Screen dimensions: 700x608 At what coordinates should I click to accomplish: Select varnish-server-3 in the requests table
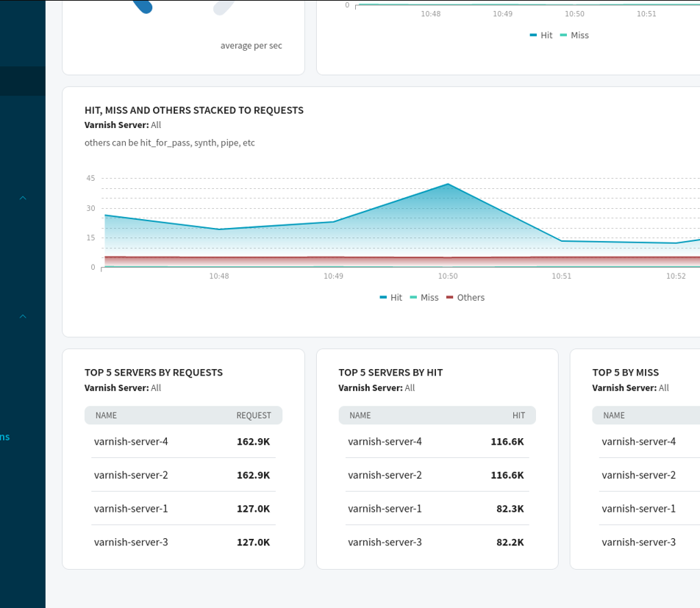pos(131,543)
